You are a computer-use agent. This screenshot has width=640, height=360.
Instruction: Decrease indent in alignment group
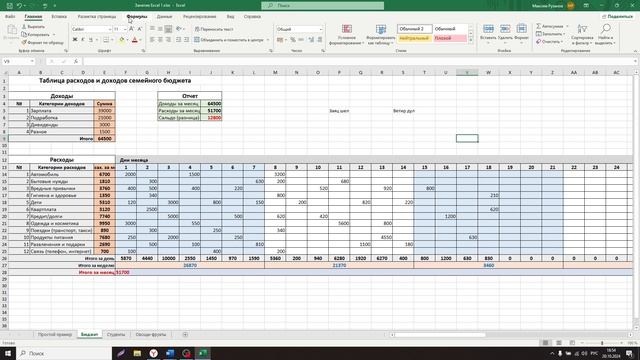pos(178,40)
